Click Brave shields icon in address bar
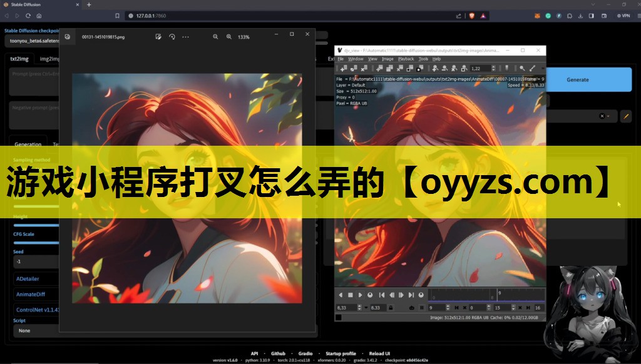The width and height of the screenshot is (641, 364). click(472, 16)
